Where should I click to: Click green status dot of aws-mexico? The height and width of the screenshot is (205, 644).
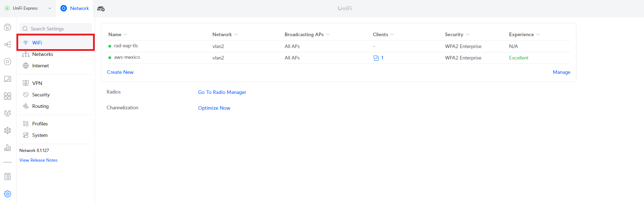click(x=110, y=58)
